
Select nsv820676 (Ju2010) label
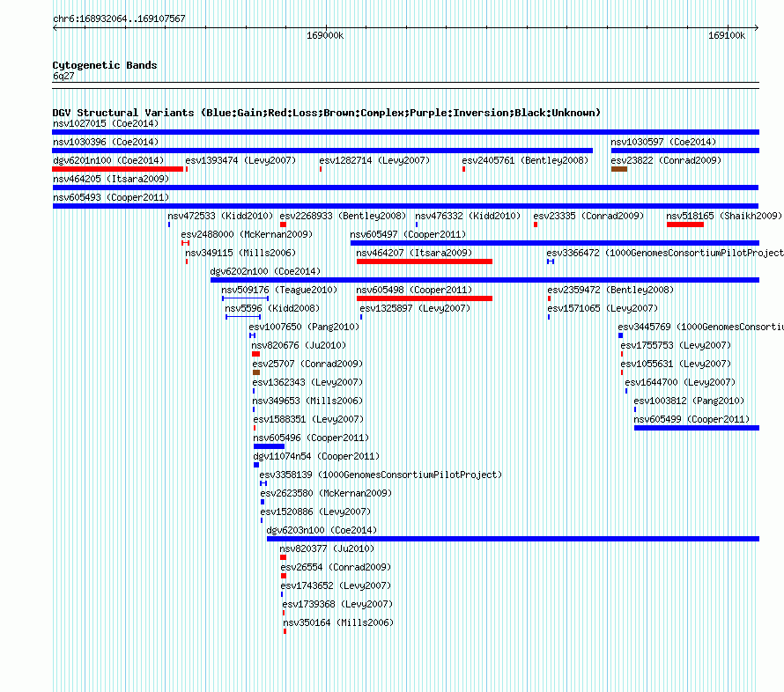[299, 345]
